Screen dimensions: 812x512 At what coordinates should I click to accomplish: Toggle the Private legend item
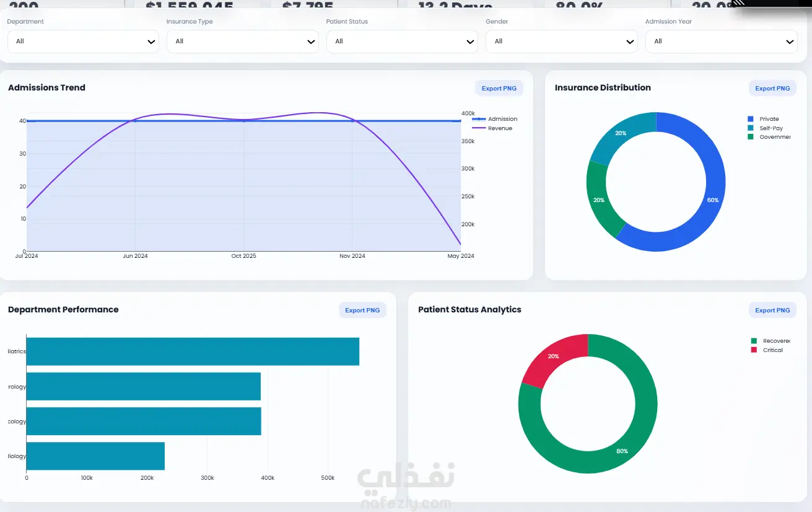763,119
